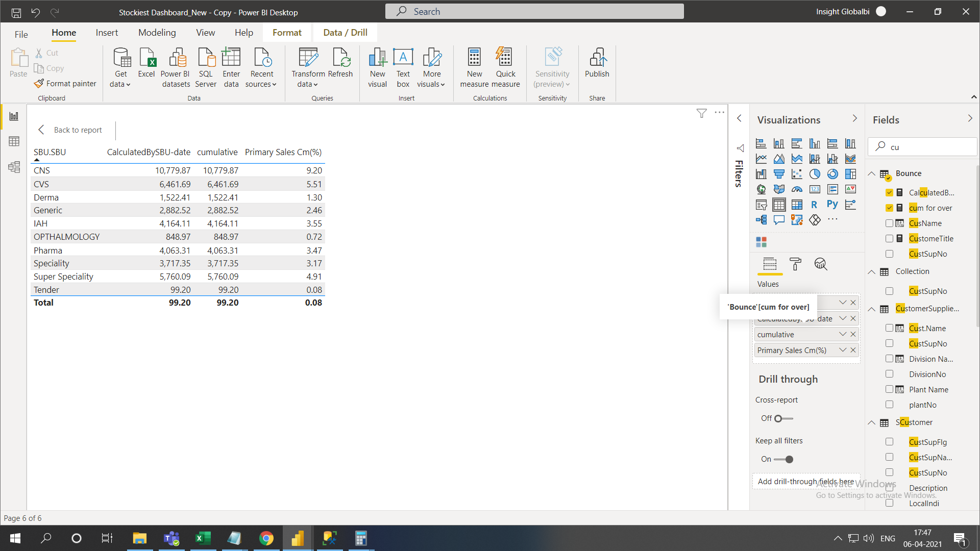Switch to Model view in sidebar

[x=14, y=167]
